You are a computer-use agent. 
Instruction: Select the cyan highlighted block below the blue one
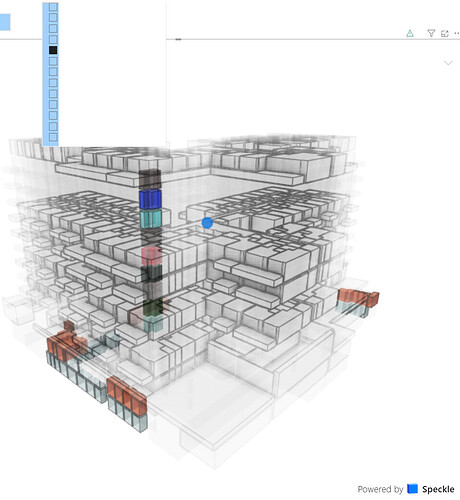coord(151,219)
